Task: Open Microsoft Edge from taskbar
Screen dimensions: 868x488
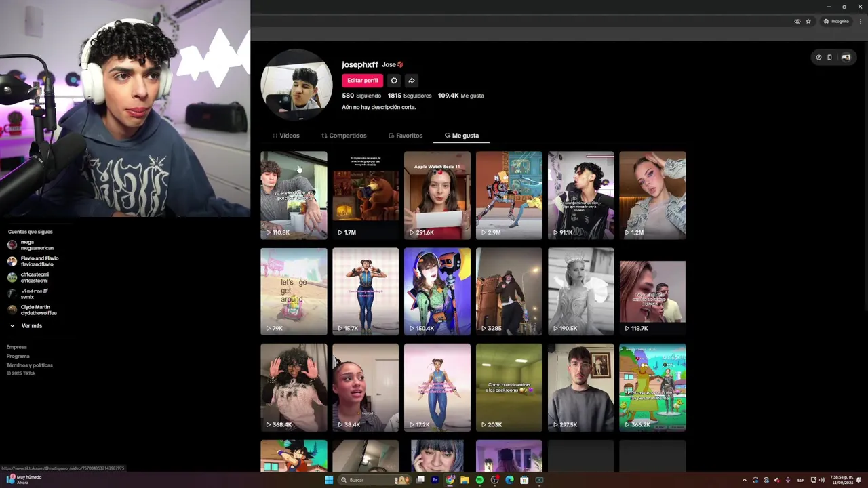Action: 509,480
